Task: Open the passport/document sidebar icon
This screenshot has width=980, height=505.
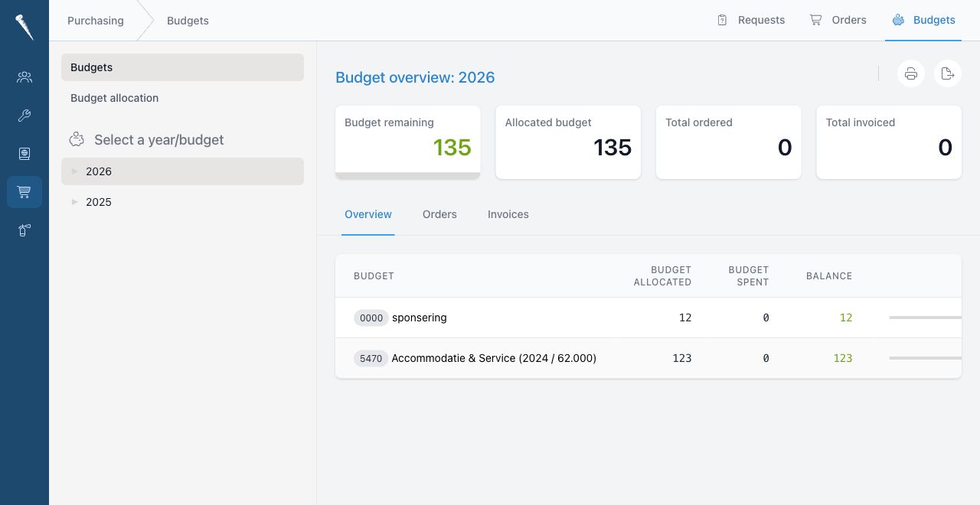Action: [x=24, y=154]
